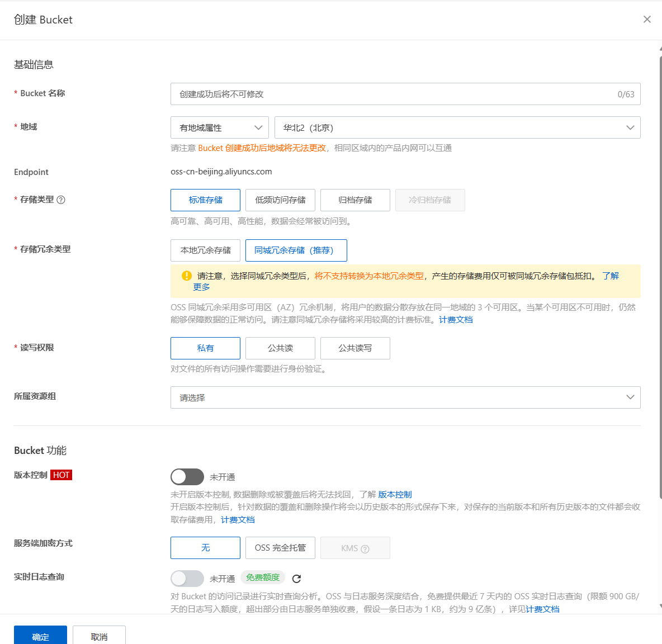Image resolution: width=662 pixels, height=644 pixels.
Task: Click the KMS help question icon
Action: point(365,548)
